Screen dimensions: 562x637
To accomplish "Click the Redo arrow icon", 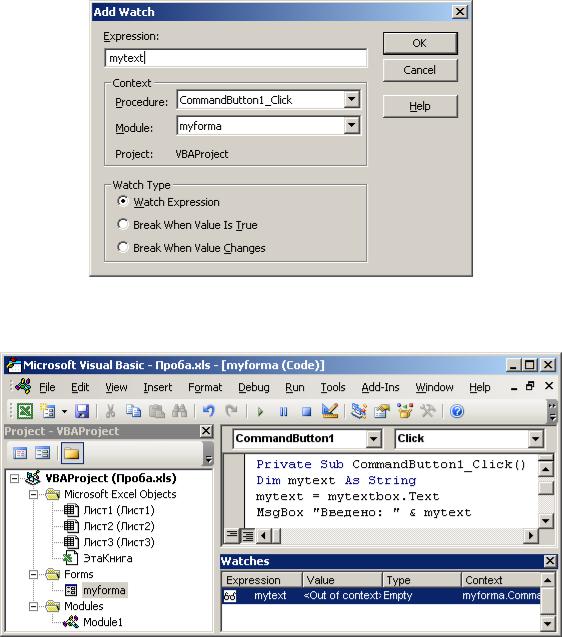I will [232, 411].
